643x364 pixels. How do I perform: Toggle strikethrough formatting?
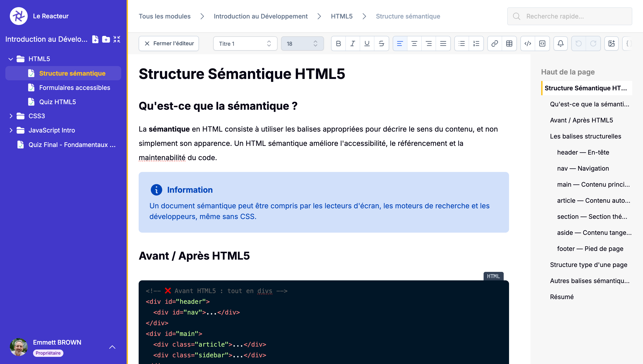tap(381, 43)
